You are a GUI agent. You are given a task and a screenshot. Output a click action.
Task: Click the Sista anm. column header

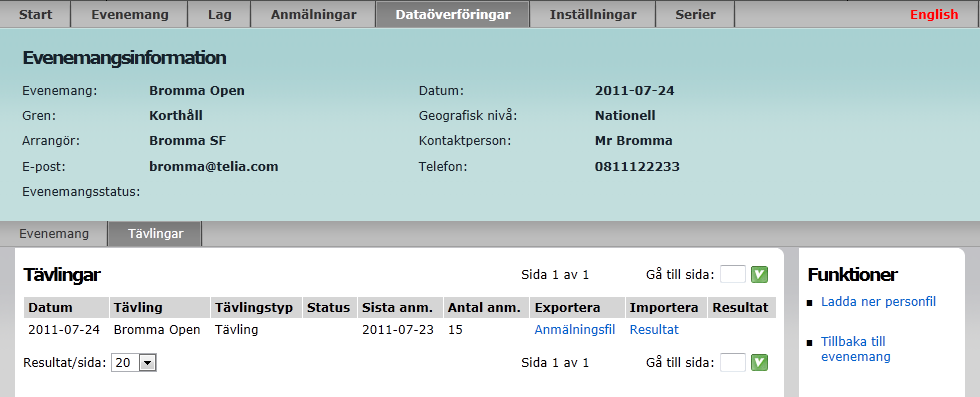pos(401,308)
